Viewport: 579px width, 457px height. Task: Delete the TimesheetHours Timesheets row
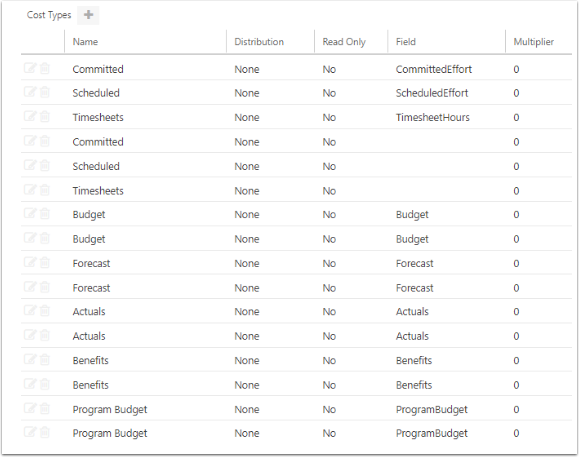(x=45, y=117)
